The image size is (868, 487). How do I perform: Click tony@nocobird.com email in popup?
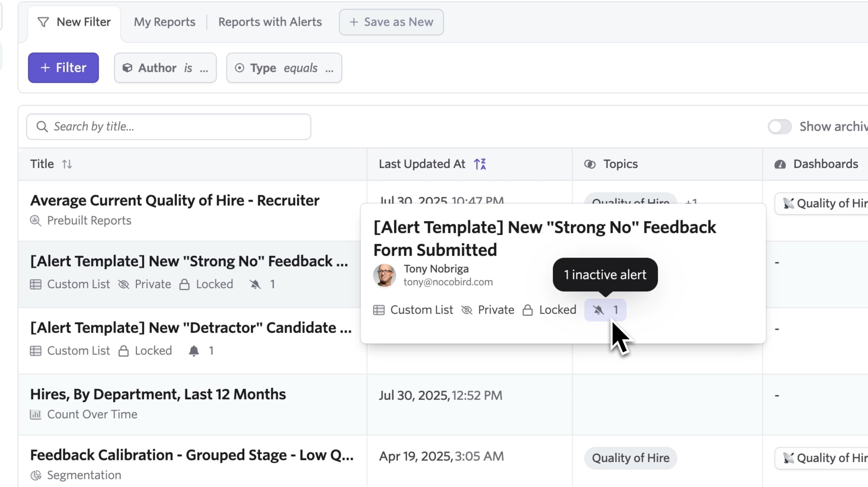click(448, 282)
